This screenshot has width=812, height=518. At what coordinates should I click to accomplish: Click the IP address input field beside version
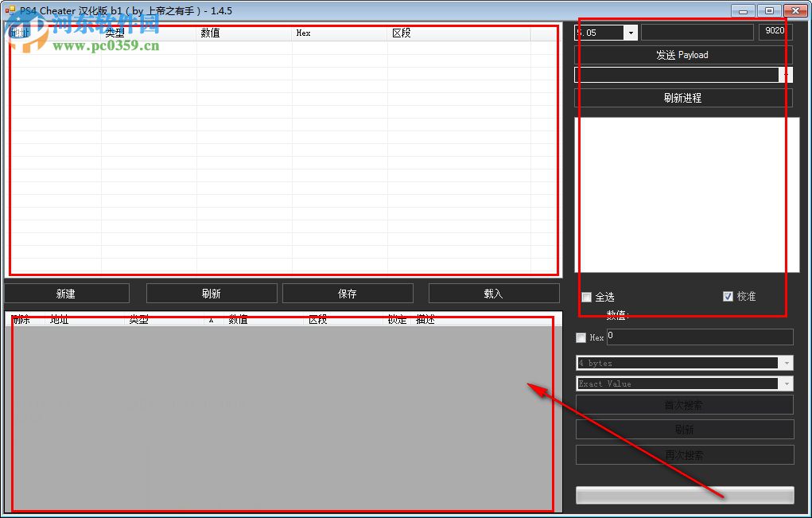coord(697,32)
